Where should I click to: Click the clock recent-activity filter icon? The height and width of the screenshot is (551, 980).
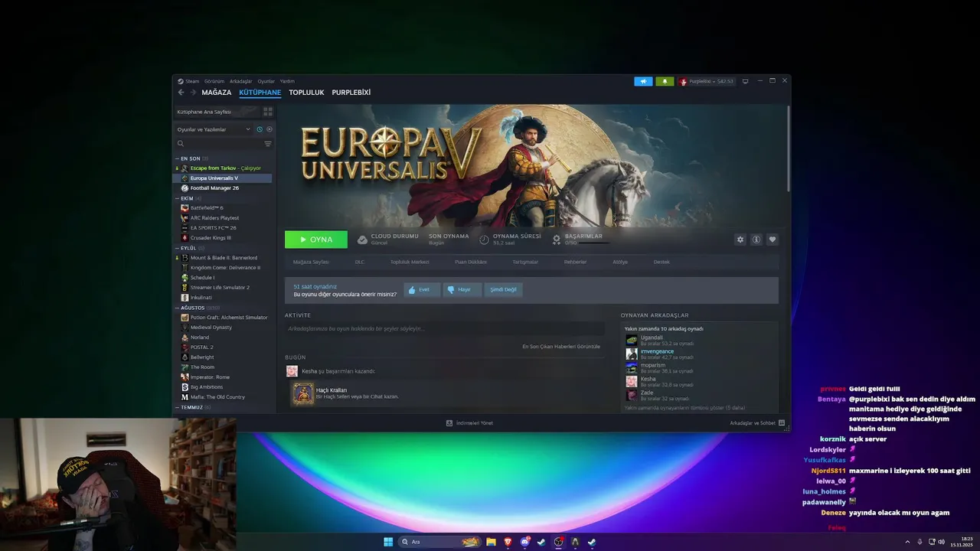tap(260, 129)
